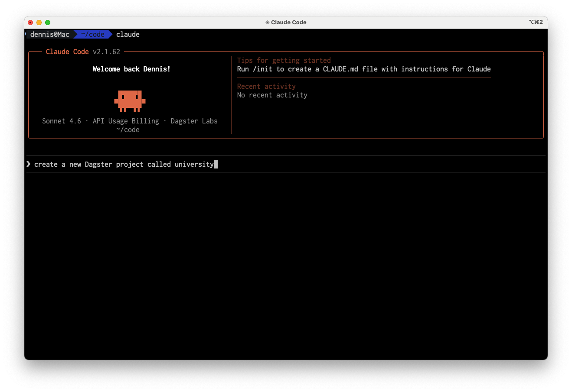This screenshot has height=392, width=572.
Task: Click the 'Sonnet 4.6' model label
Action: pos(61,121)
